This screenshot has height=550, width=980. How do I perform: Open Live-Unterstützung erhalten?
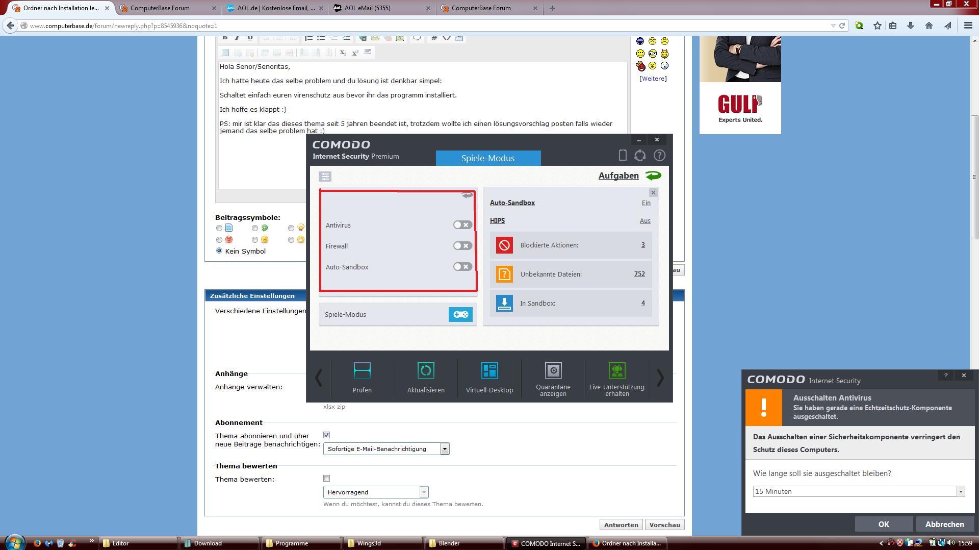(617, 380)
